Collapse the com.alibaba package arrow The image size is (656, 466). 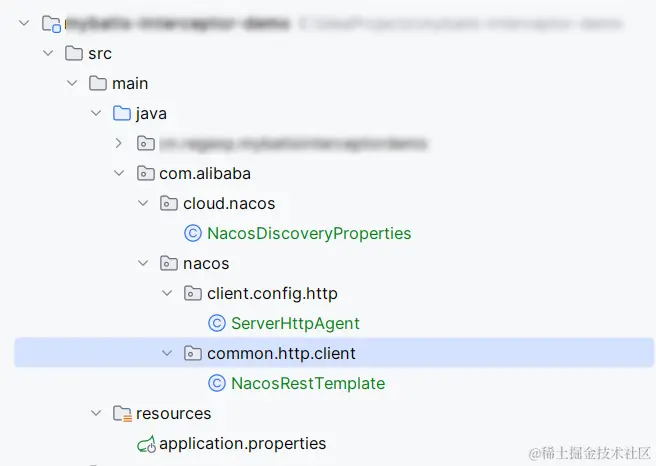pos(120,174)
